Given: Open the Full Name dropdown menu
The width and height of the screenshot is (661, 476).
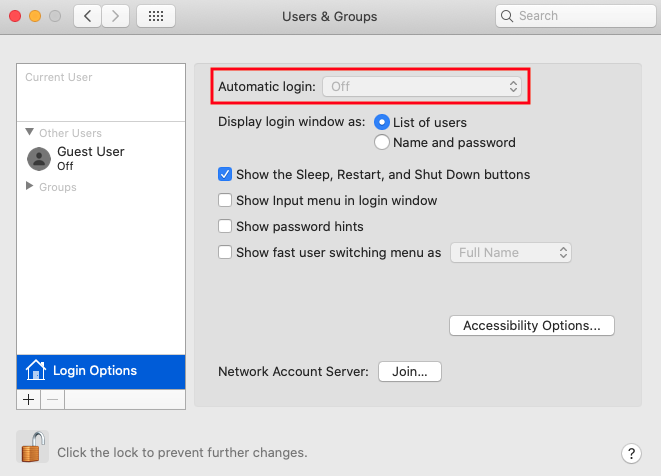Looking at the screenshot, I should (511, 252).
